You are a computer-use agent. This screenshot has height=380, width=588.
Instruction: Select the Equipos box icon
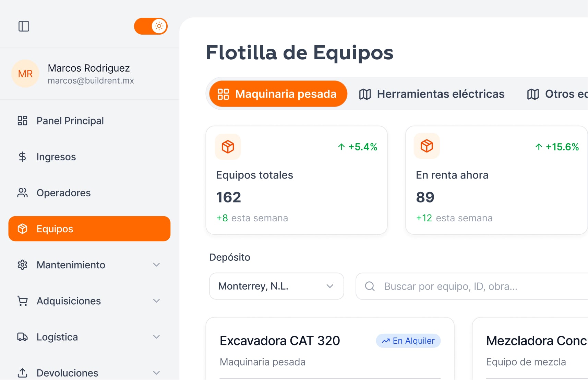pos(23,229)
